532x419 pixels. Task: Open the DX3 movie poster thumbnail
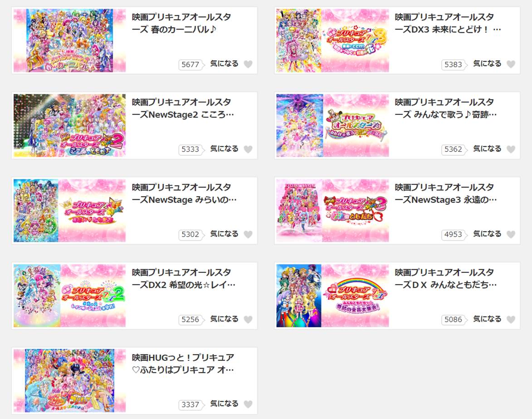[332, 40]
